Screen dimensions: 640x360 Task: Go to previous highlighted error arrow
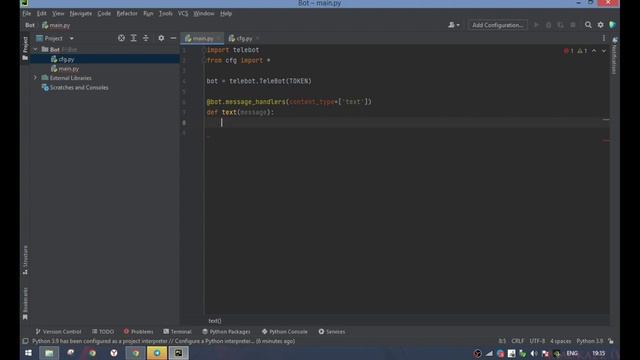594,51
